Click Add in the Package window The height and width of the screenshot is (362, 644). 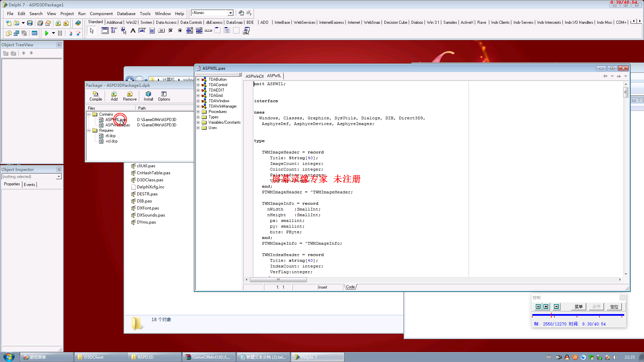point(114,96)
